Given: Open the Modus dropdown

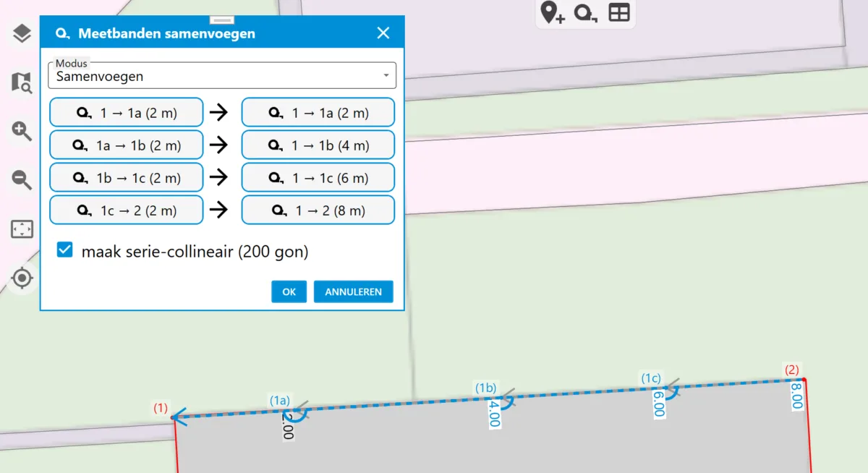Looking at the screenshot, I should point(222,76).
